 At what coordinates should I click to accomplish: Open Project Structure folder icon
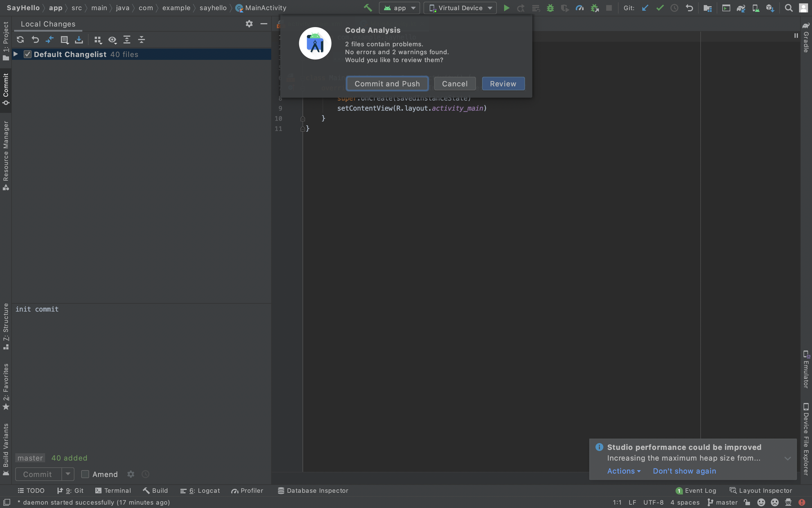(x=708, y=8)
